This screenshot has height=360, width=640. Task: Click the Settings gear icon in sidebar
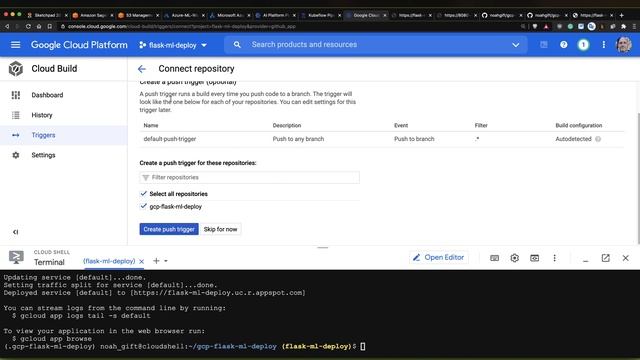pos(16,155)
